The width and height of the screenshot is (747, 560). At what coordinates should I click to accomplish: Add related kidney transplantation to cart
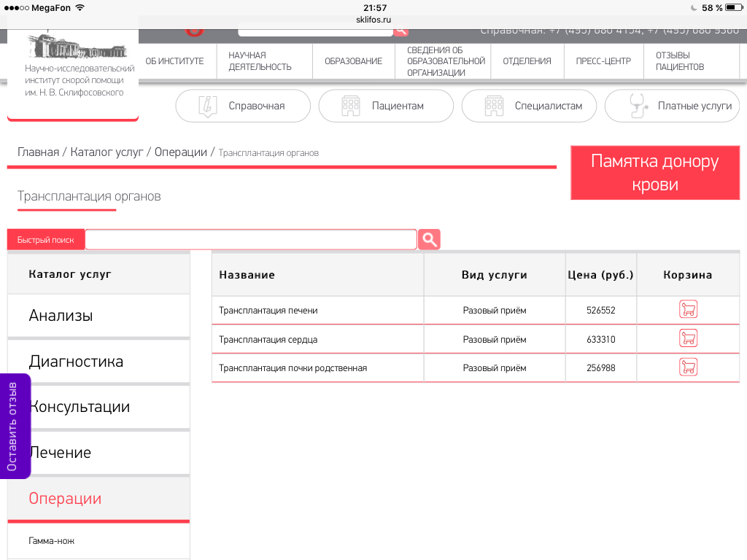click(x=688, y=367)
